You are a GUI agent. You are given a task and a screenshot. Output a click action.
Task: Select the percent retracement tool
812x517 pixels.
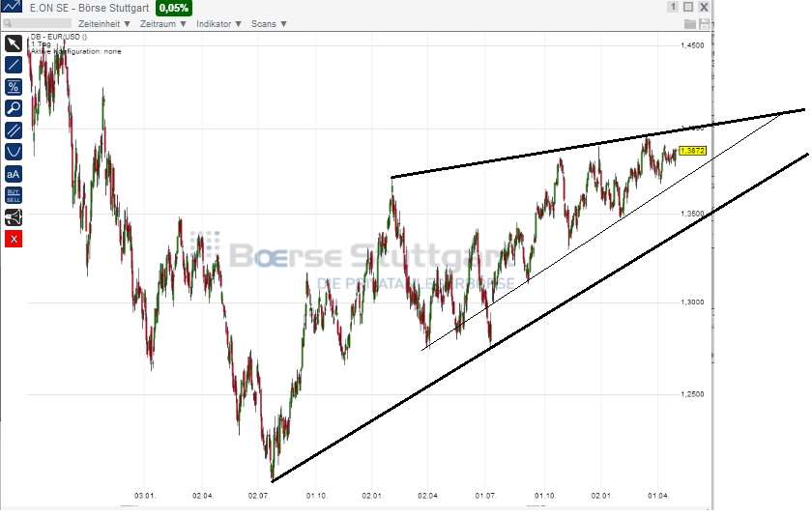pyautogui.click(x=14, y=87)
